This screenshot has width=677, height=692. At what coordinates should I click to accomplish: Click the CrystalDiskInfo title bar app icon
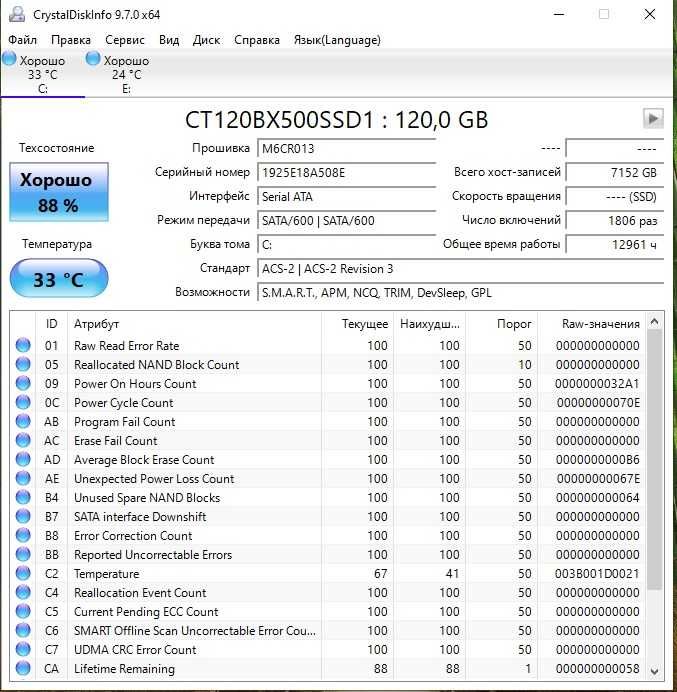pyautogui.click(x=17, y=14)
